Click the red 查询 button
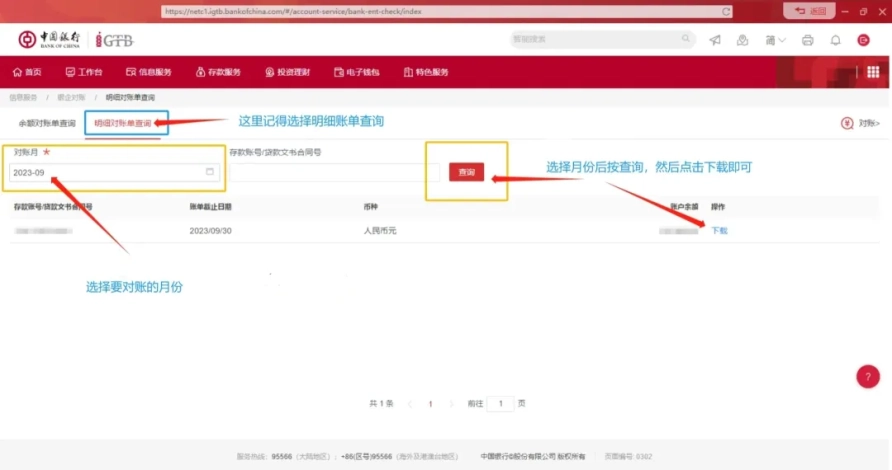This screenshot has height=470, width=892. [x=466, y=172]
